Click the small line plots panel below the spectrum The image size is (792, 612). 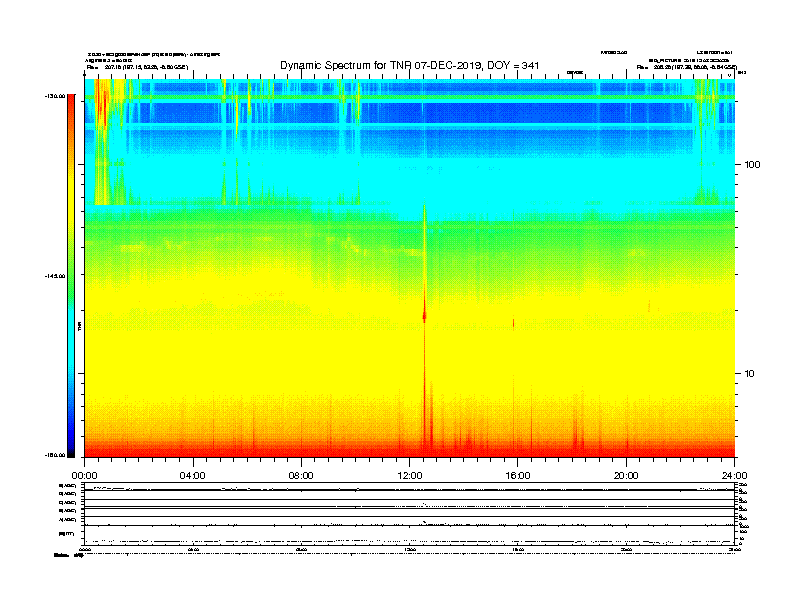[x=410, y=515]
